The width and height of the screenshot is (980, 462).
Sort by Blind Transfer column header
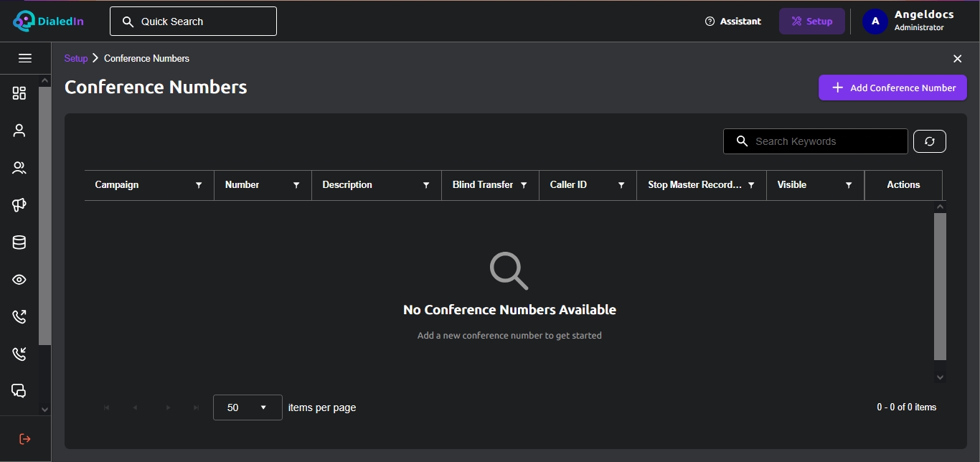(483, 185)
